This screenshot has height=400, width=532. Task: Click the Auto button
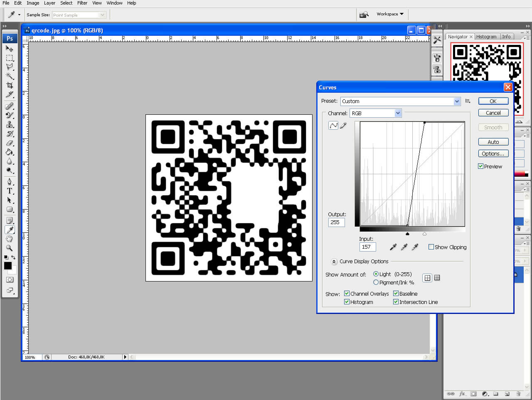493,142
